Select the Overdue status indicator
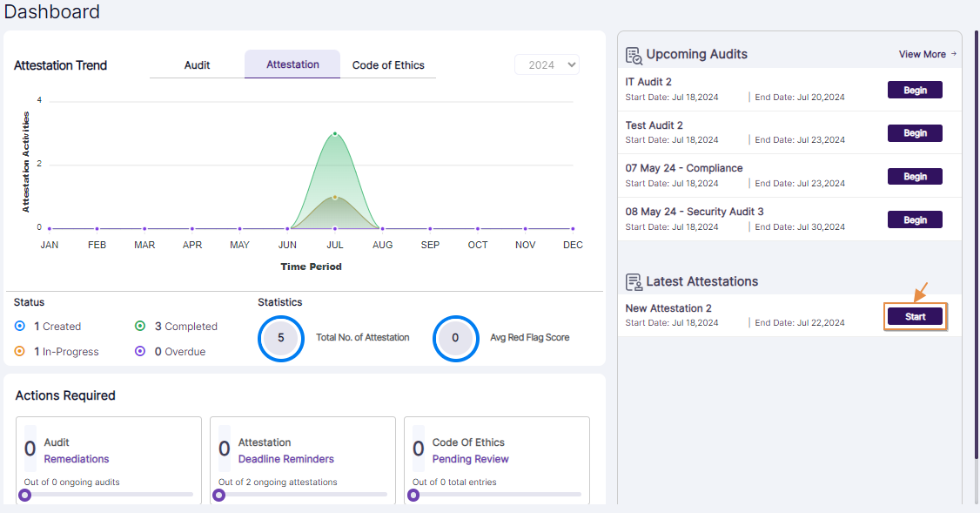 140,351
